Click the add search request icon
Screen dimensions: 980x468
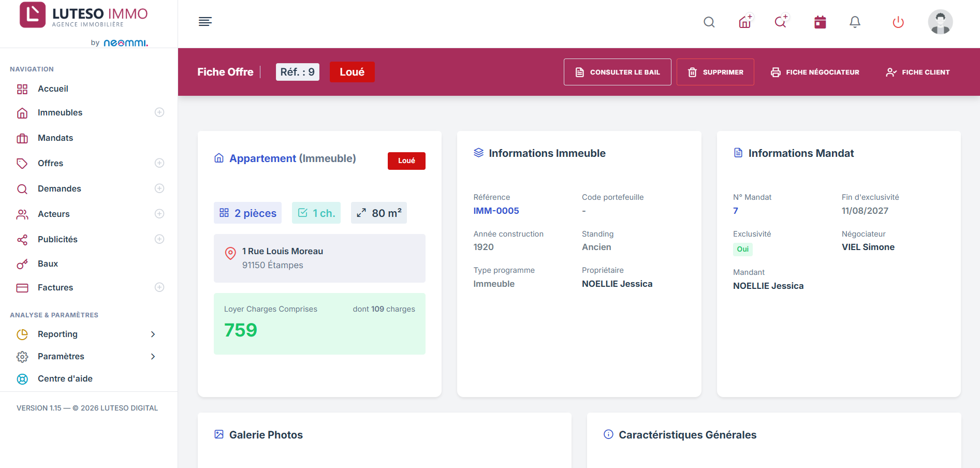(x=781, y=21)
